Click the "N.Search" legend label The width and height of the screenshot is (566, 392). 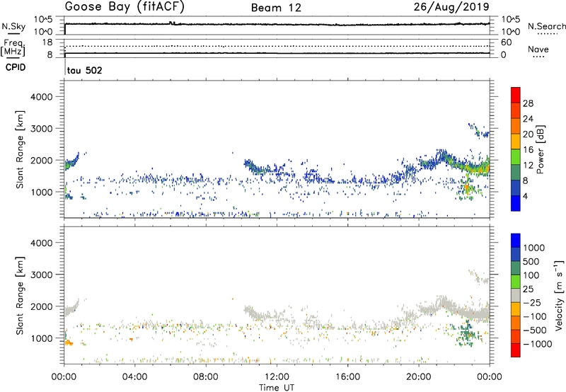(546, 26)
